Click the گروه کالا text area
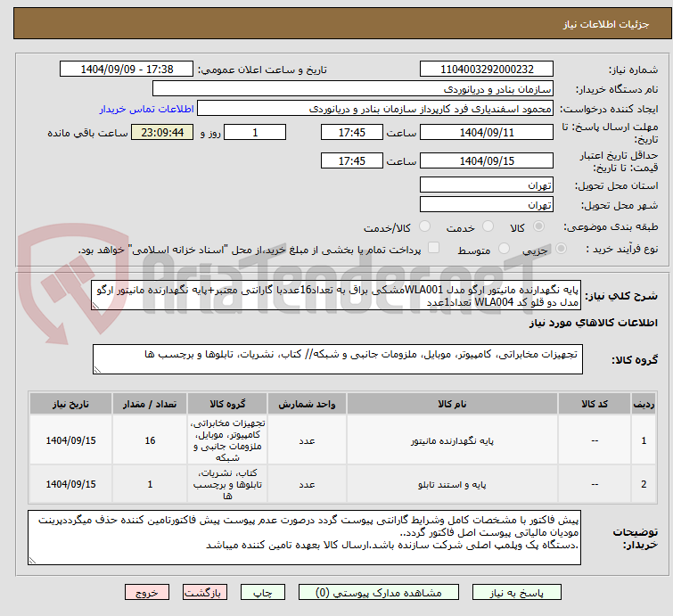The width and height of the screenshot is (673, 616). tap(337, 359)
